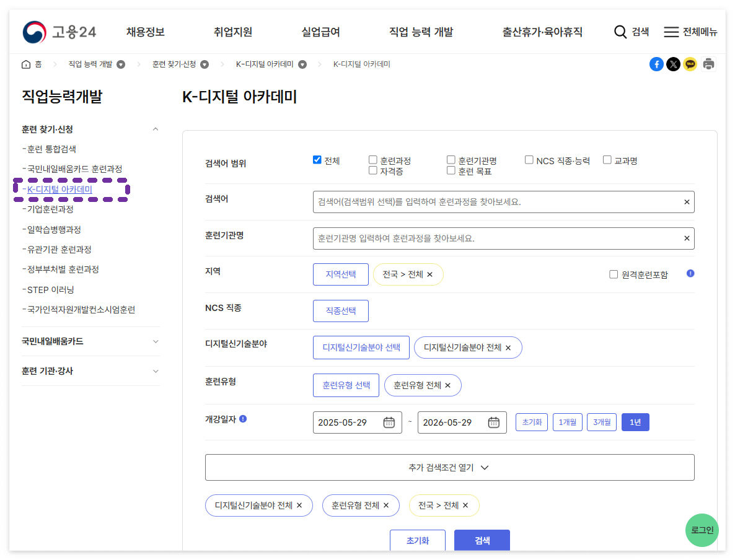735x560 pixels.
Task: Open the calendar picker for the start date
Action: point(389,422)
